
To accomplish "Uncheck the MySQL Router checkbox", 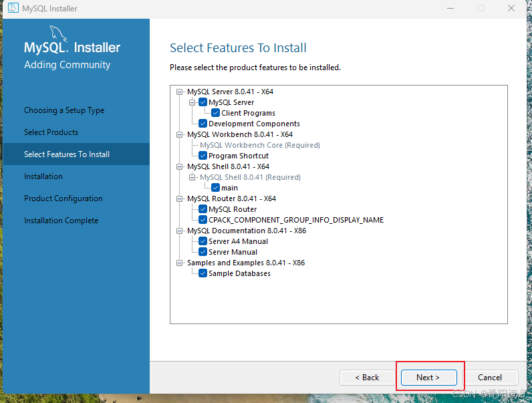I will tap(203, 209).
